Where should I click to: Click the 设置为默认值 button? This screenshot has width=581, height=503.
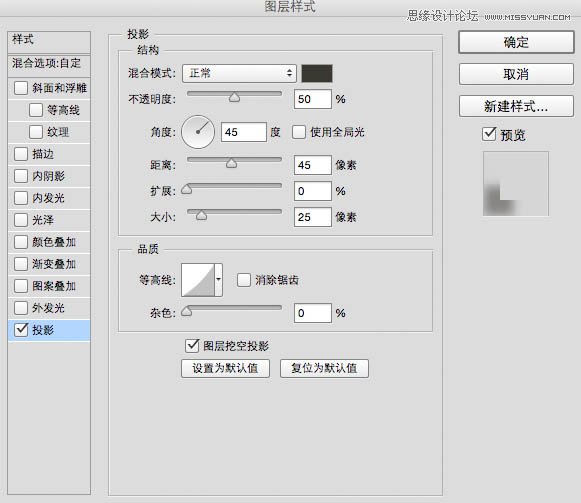225,368
